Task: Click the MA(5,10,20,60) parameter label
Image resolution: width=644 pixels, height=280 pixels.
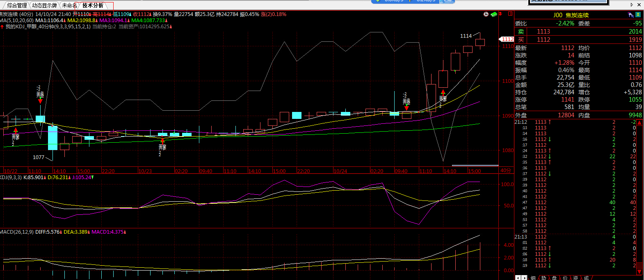Action: (x=17, y=20)
